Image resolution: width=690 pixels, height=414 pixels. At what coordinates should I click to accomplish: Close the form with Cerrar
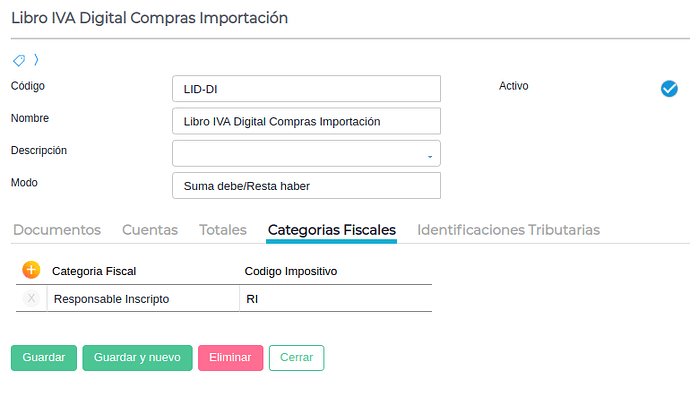tap(296, 358)
